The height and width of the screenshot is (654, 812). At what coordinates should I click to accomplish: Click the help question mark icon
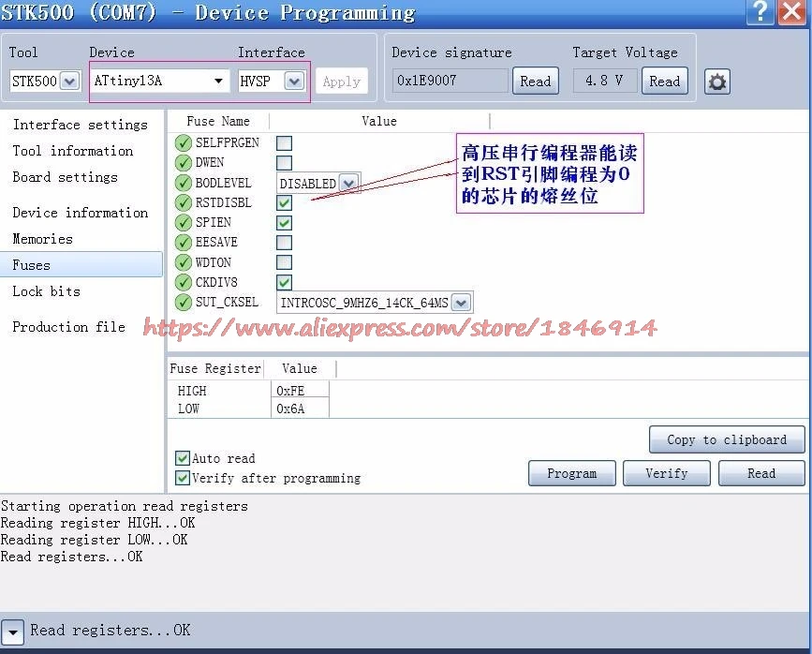click(763, 11)
